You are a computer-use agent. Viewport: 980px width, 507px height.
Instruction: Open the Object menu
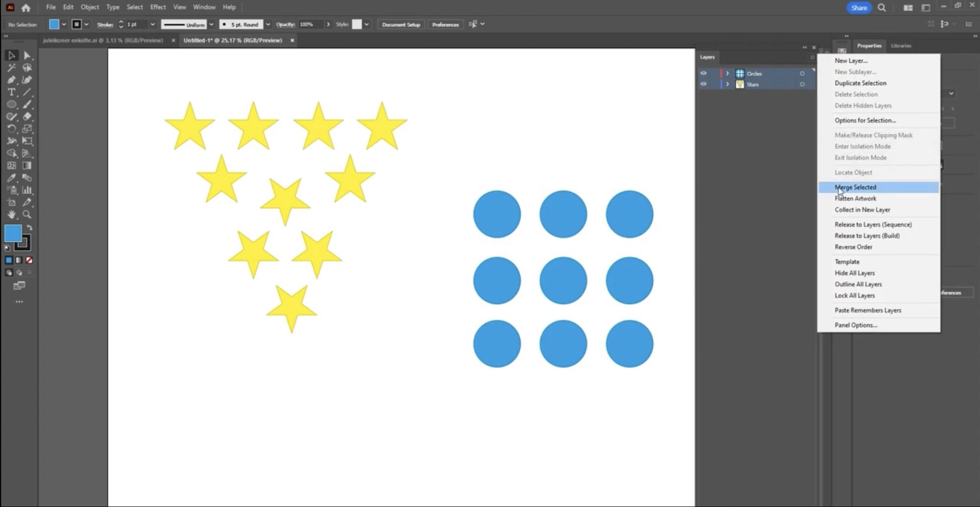(90, 7)
